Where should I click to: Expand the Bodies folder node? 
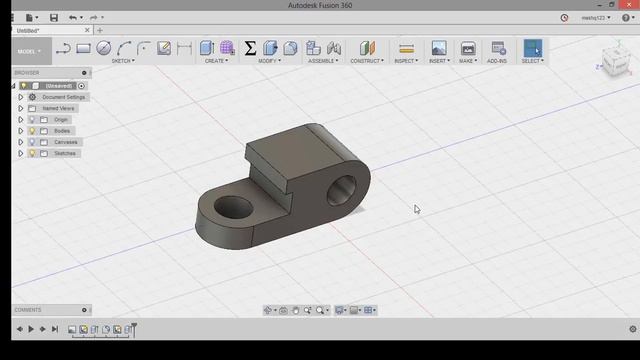(x=20, y=131)
